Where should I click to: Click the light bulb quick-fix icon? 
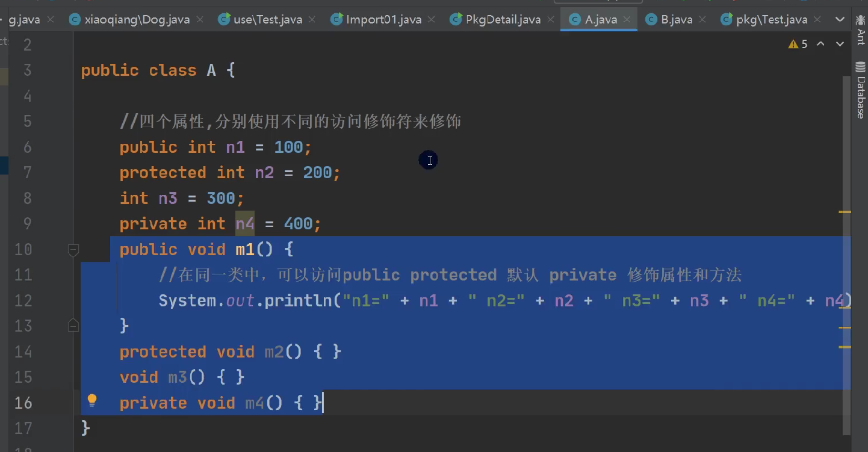pos(91,400)
